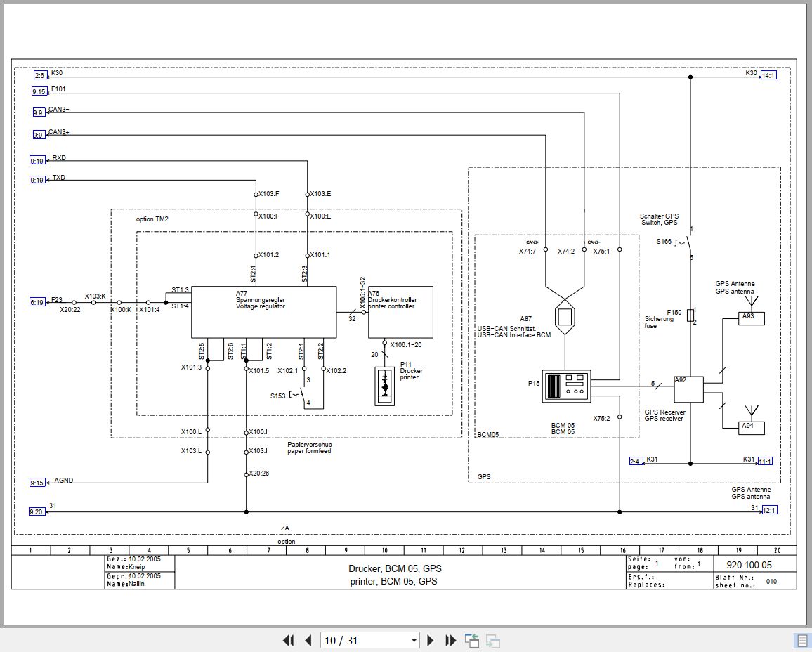This screenshot has height=652, width=812.
Task: Click terminal label X75:2
Action: click(x=602, y=419)
